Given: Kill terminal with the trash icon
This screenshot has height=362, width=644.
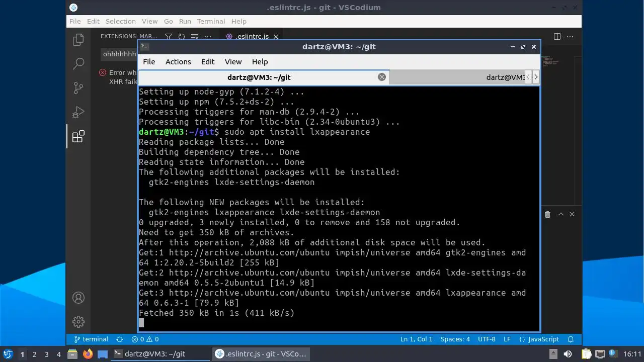Looking at the screenshot, I should click(x=547, y=214).
